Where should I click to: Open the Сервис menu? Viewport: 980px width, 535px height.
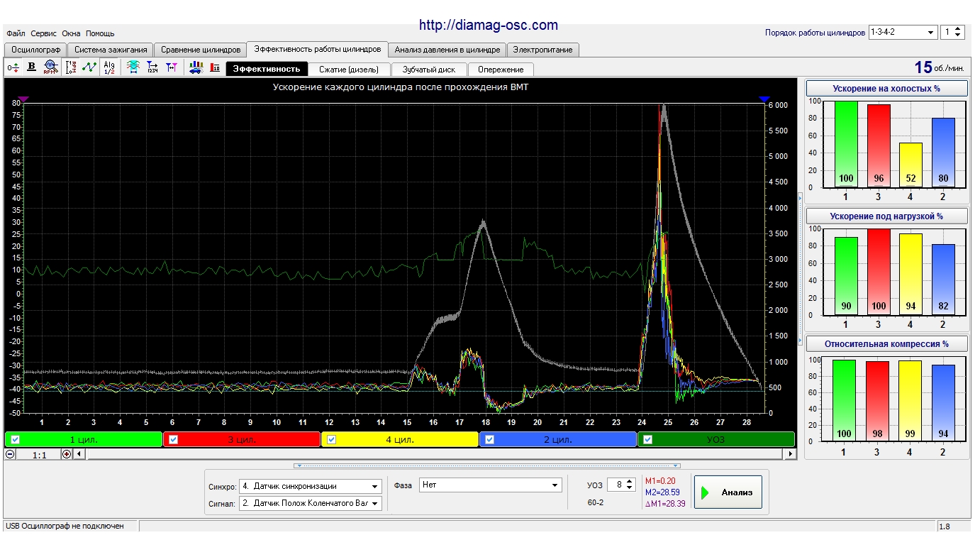44,33
